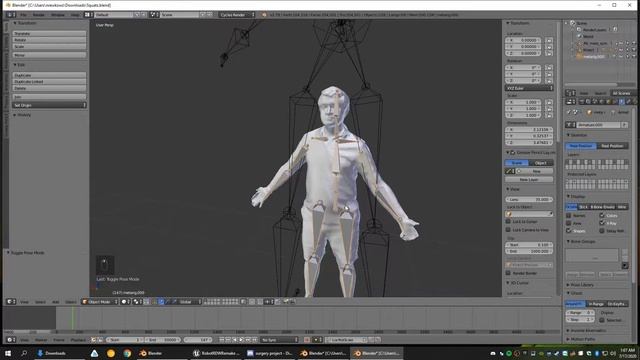This screenshot has width=640, height=360.
Task: Open the Set Origin dropdown
Action: click(49, 105)
